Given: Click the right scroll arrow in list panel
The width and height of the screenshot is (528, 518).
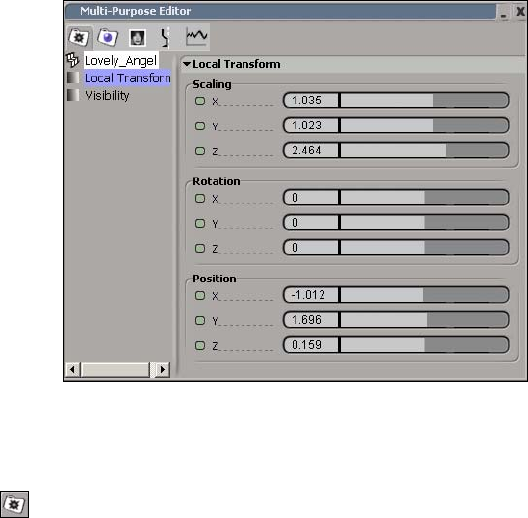Looking at the screenshot, I should (163, 370).
